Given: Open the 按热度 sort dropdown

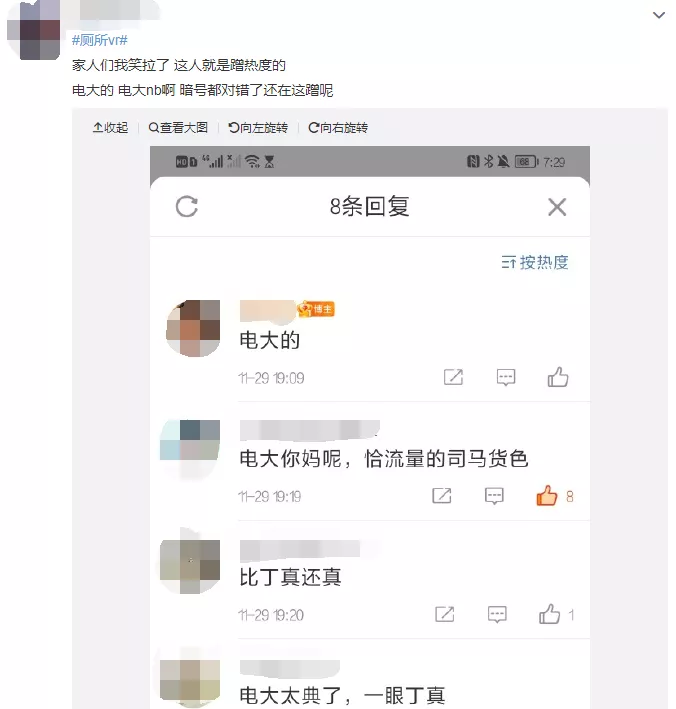Looking at the screenshot, I should click(x=534, y=262).
